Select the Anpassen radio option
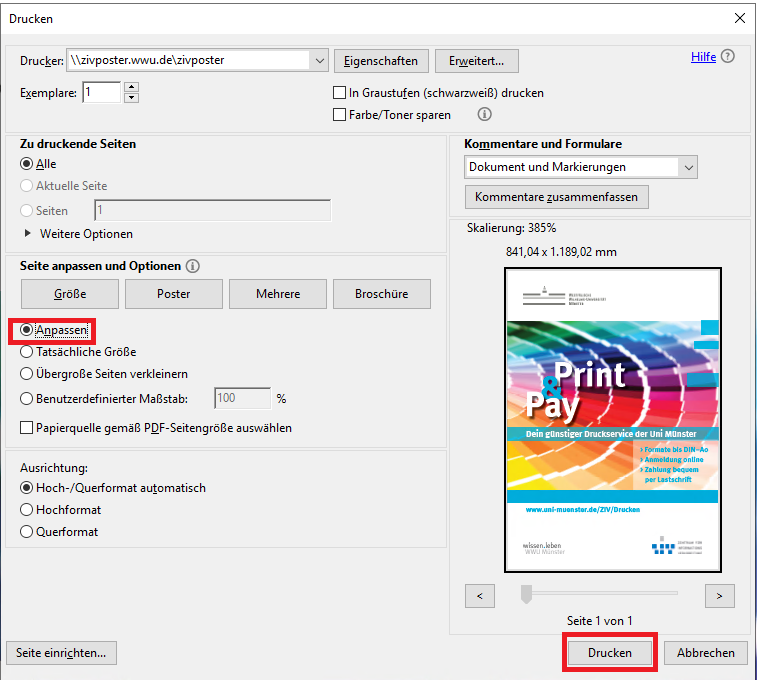This screenshot has width=757, height=680. point(27,330)
